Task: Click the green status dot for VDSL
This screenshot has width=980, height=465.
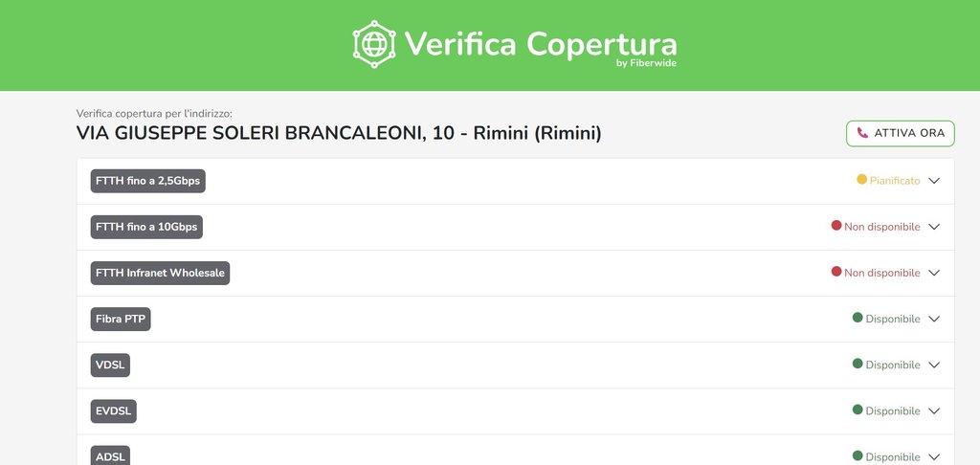Action: pos(857,364)
